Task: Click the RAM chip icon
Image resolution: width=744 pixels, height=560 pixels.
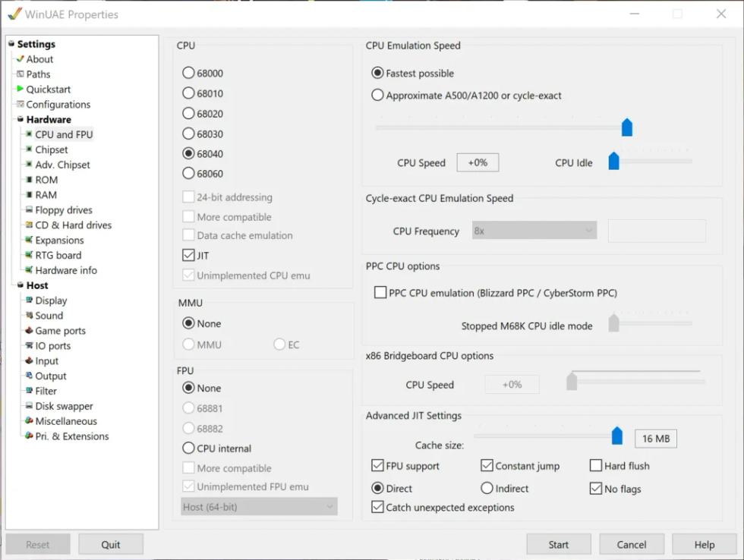Action: 29,195
